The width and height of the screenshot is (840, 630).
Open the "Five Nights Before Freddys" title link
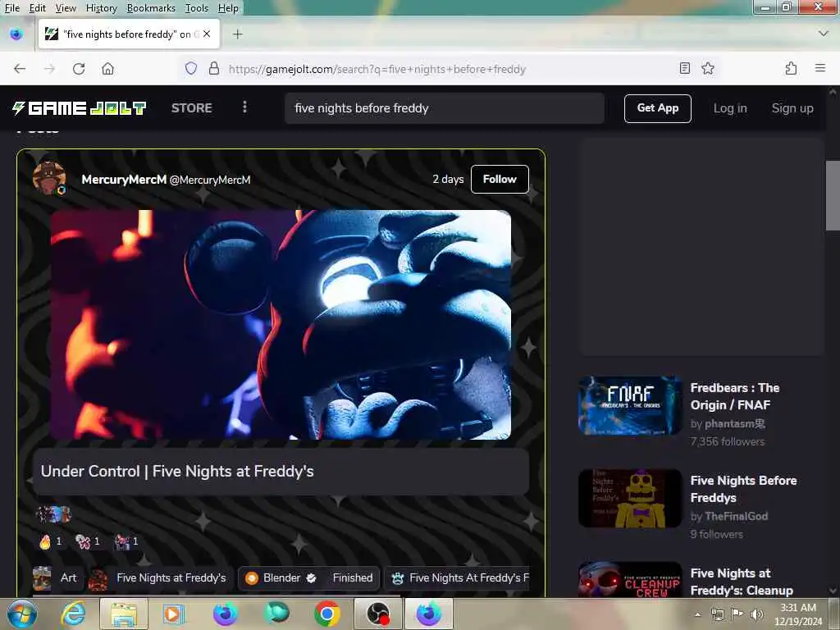click(x=743, y=489)
